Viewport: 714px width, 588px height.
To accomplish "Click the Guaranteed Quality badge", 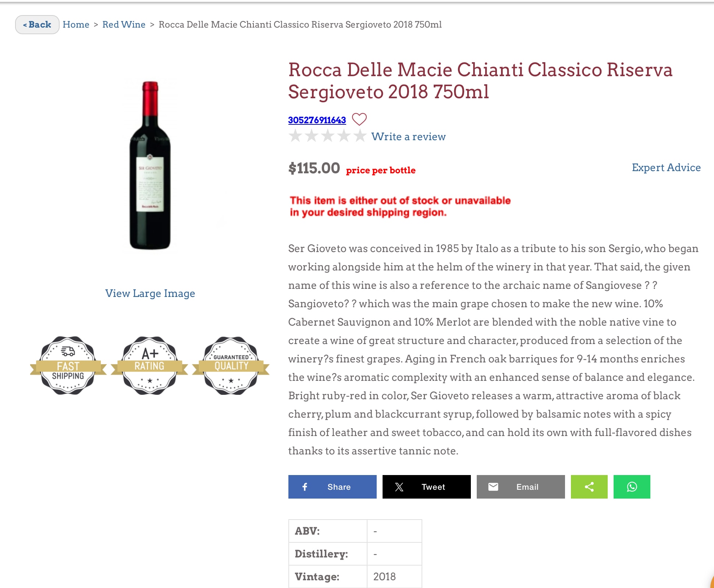I will click(231, 365).
